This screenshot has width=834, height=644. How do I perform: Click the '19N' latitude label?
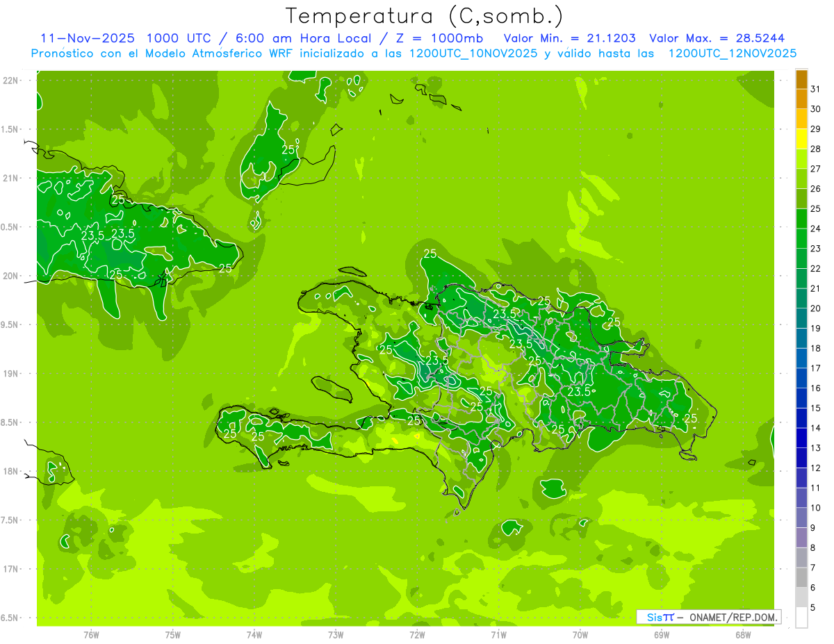[11, 374]
